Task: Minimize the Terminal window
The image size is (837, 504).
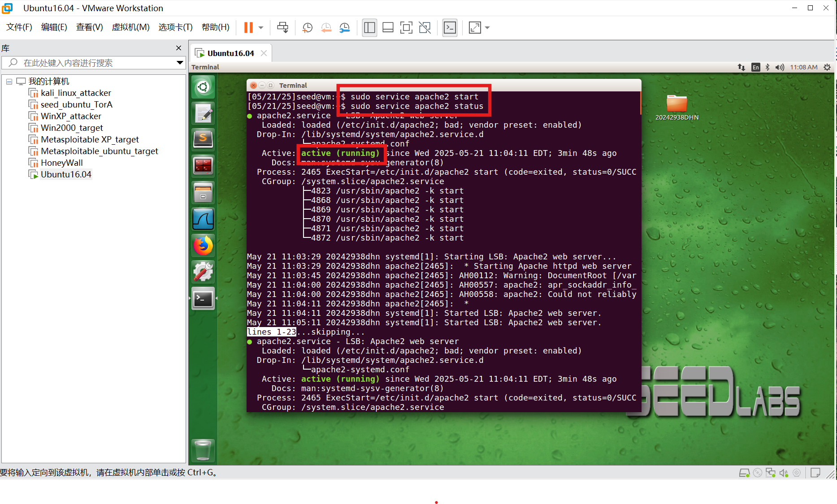Action: click(x=262, y=85)
